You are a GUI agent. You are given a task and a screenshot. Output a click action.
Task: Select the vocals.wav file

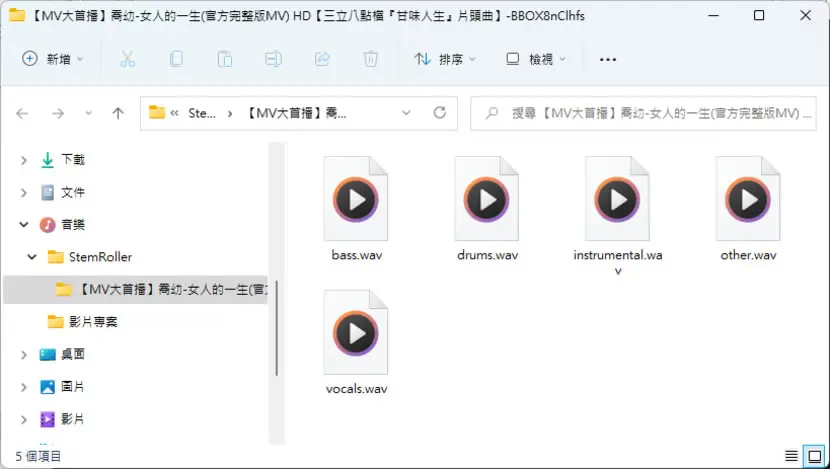pyautogui.click(x=356, y=342)
